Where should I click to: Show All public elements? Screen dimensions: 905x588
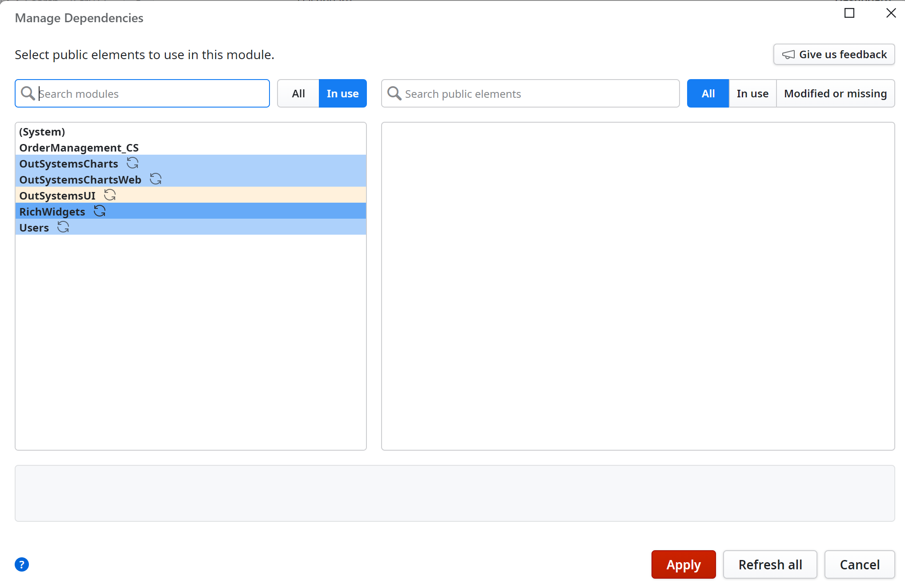pos(708,93)
